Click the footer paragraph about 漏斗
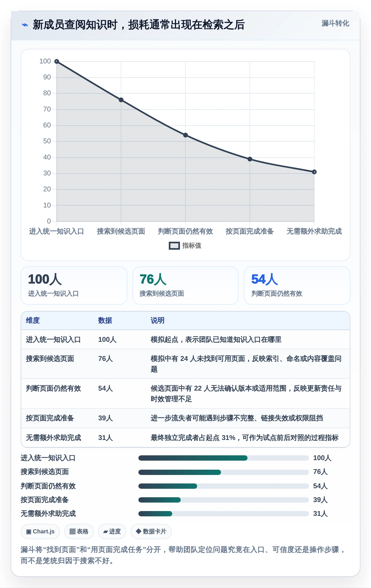This screenshot has width=371, height=588. (x=183, y=555)
